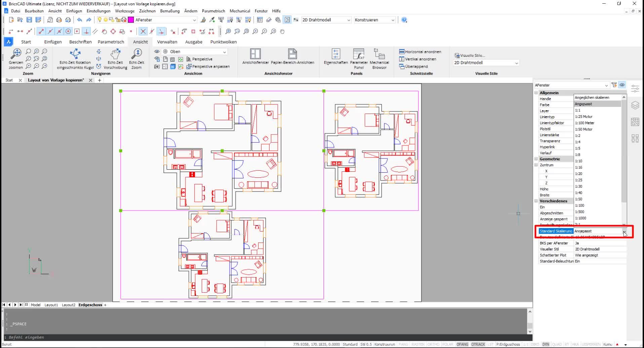Select 1:100 scale from the list
This screenshot has width=644, height=348.
point(597,206)
